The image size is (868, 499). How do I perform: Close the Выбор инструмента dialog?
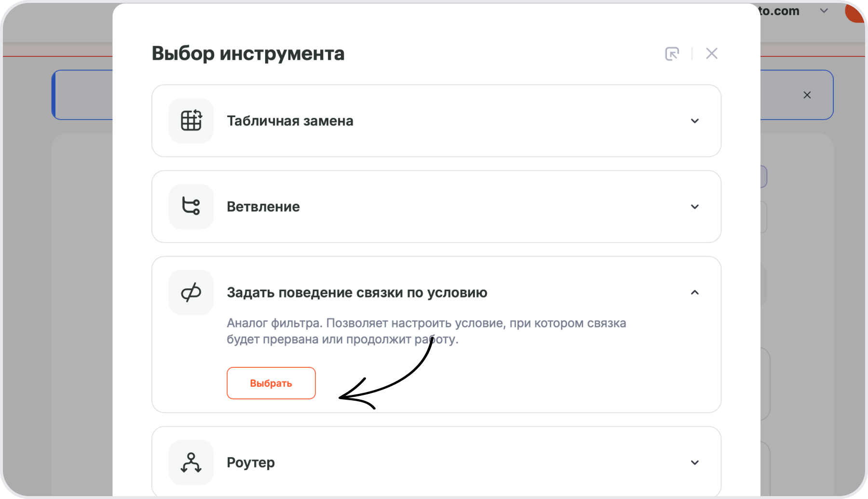(x=712, y=54)
